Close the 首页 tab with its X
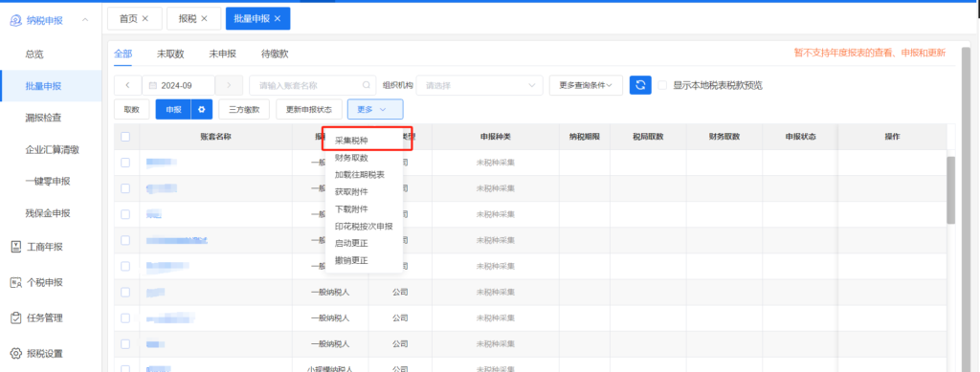Screen dimensions: 980x372 pos(145,19)
